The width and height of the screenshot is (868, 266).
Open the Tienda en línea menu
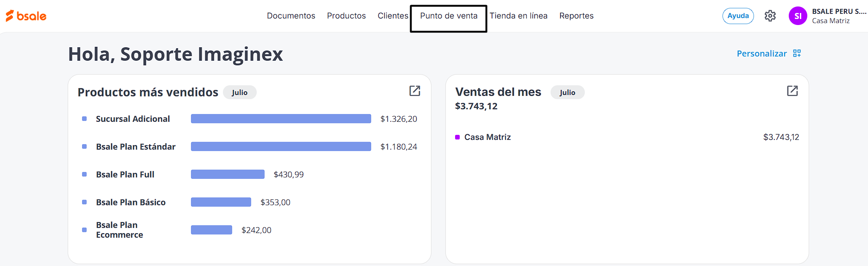point(519,16)
